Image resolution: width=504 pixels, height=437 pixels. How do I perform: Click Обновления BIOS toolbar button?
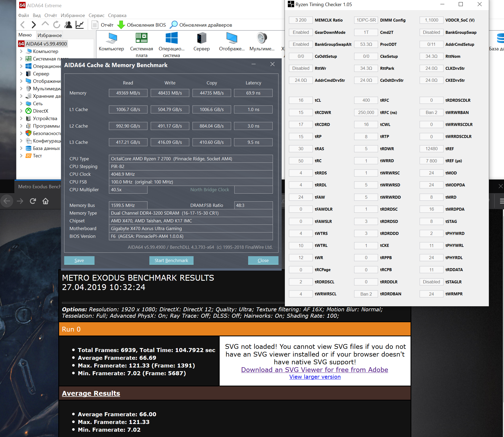click(x=142, y=25)
